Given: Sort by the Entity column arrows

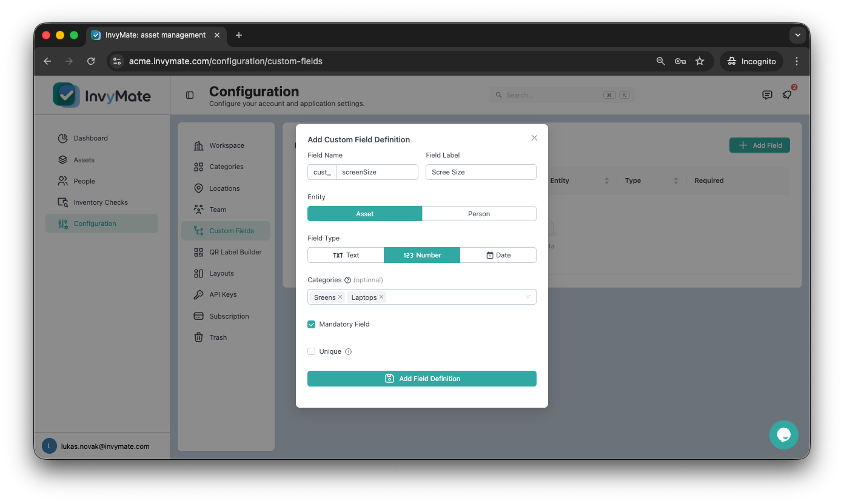Looking at the screenshot, I should tap(606, 181).
